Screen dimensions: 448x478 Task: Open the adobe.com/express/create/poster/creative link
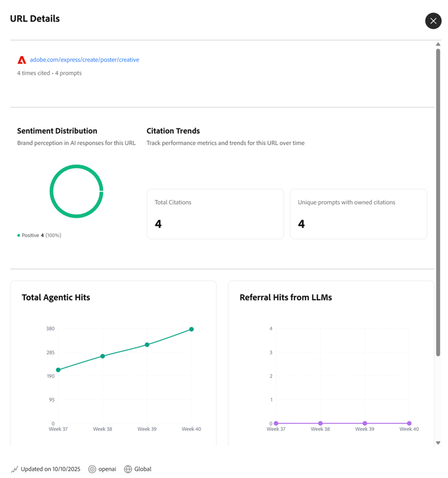84,60
